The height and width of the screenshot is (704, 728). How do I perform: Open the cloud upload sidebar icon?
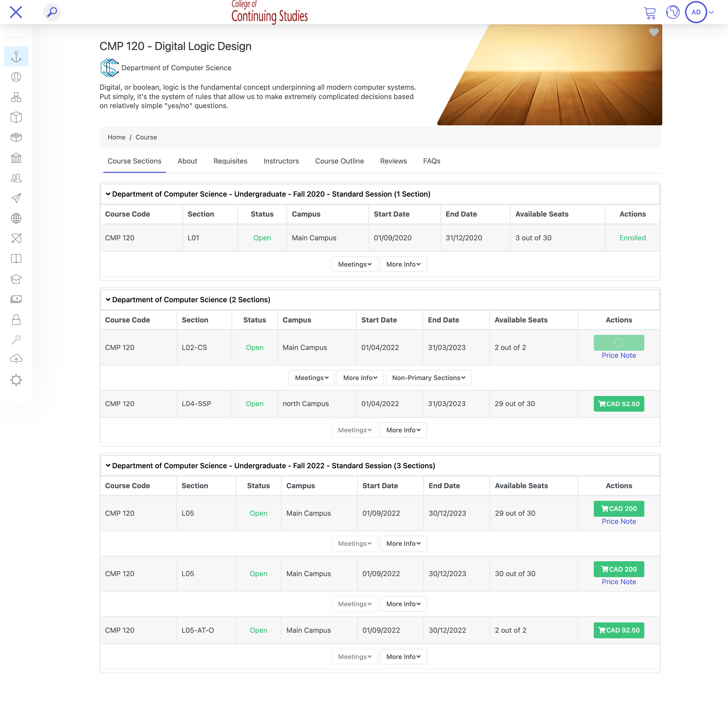coord(16,359)
